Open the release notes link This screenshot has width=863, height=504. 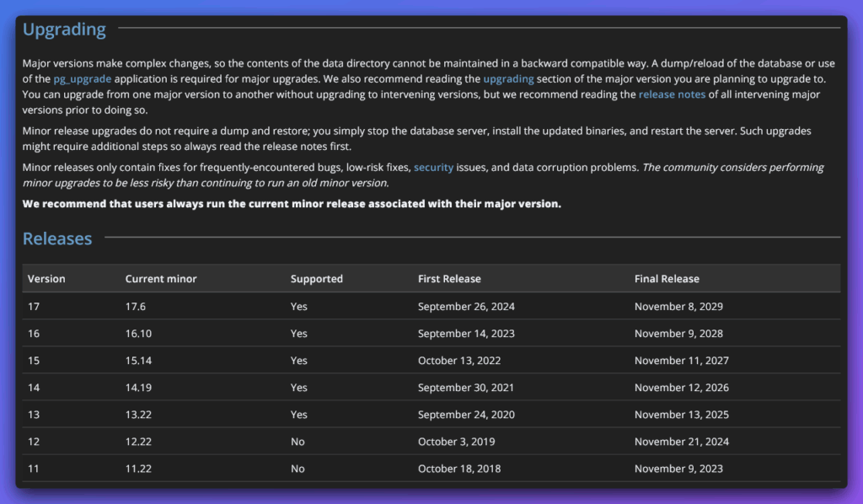click(x=672, y=94)
